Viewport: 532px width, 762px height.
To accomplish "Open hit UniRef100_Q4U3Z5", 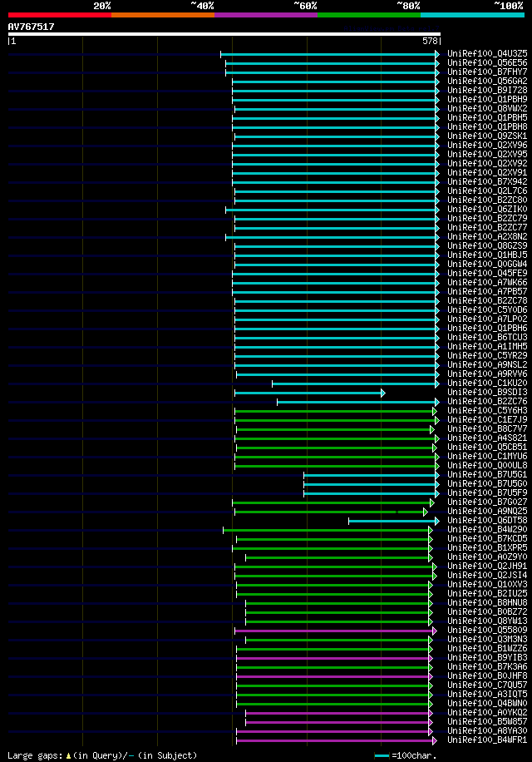I will click(x=487, y=53).
